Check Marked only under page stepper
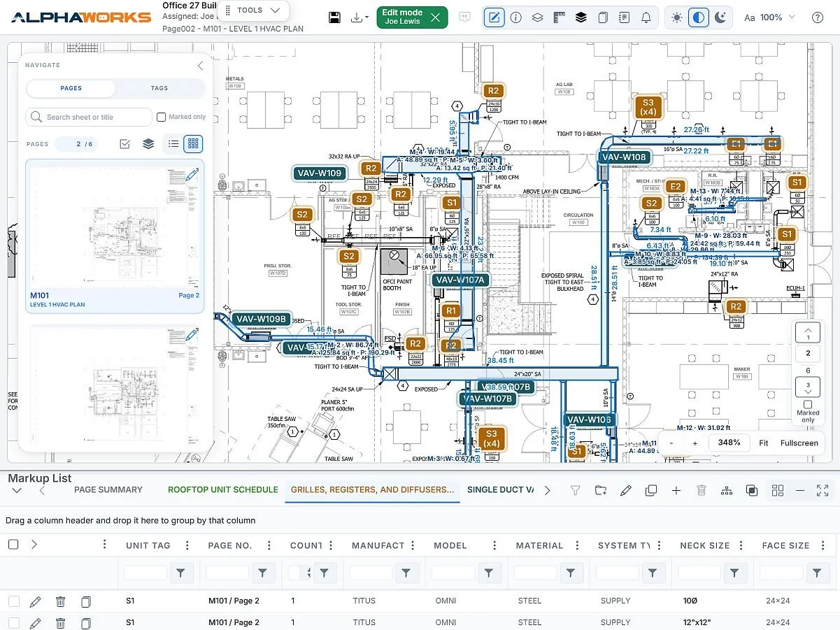Viewport: 840px width, 630px height. point(808,404)
